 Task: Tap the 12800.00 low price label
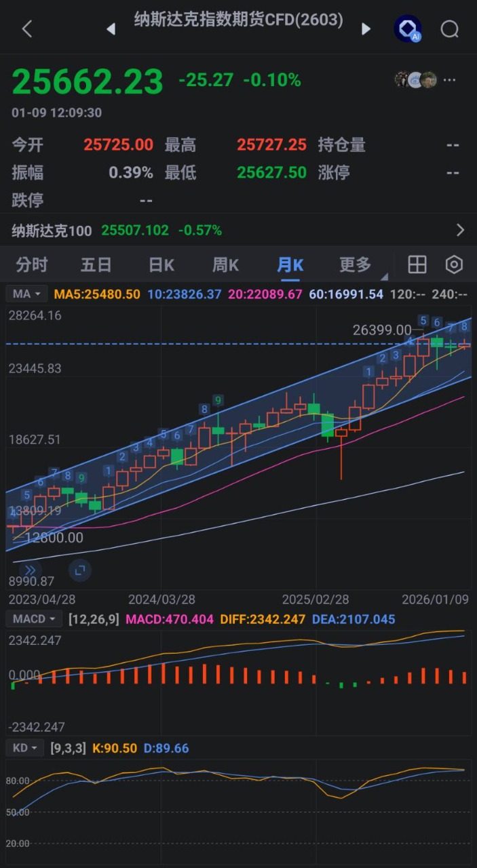click(54, 538)
